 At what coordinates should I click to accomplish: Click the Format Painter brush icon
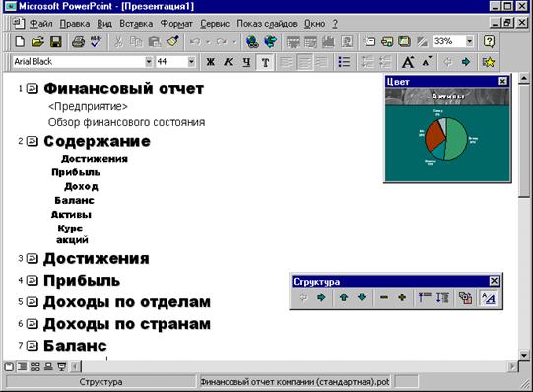[x=172, y=42]
